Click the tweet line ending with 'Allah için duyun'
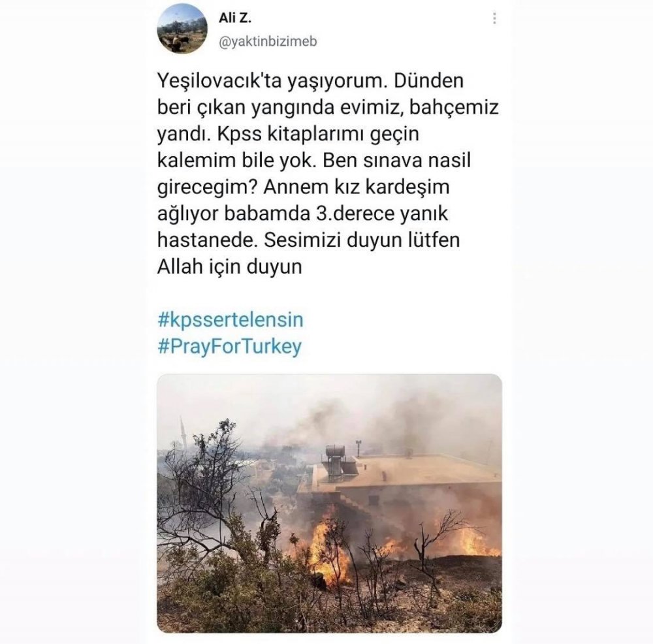Screen dimensions: 653x644 (229, 267)
